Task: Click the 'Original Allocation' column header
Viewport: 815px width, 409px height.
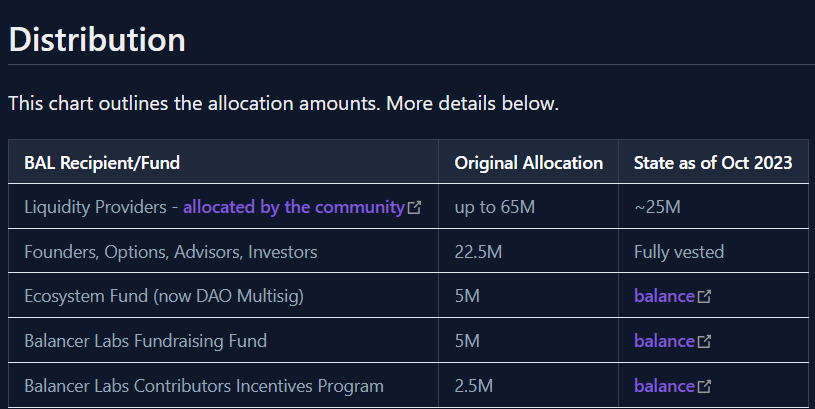Action: click(528, 163)
